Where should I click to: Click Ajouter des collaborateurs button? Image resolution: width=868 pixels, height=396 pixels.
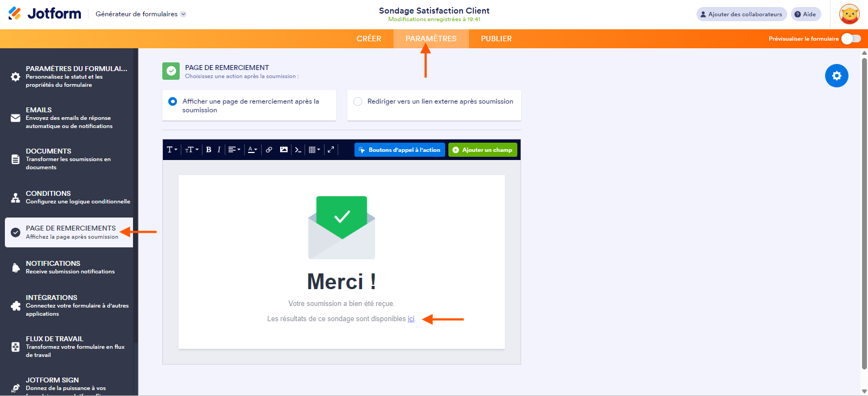tap(742, 14)
